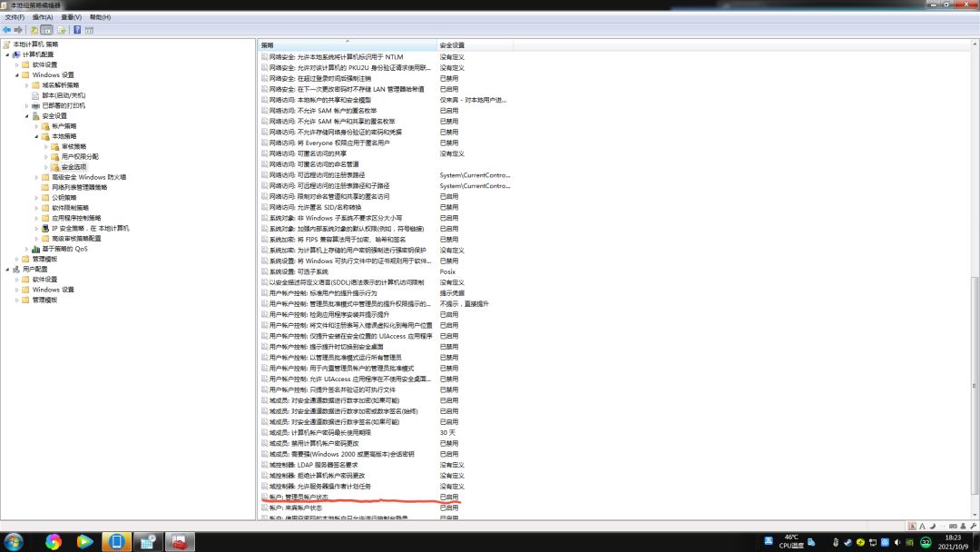Click the Up one level folder icon
Screen dimensions: 980x552
pos(34,29)
